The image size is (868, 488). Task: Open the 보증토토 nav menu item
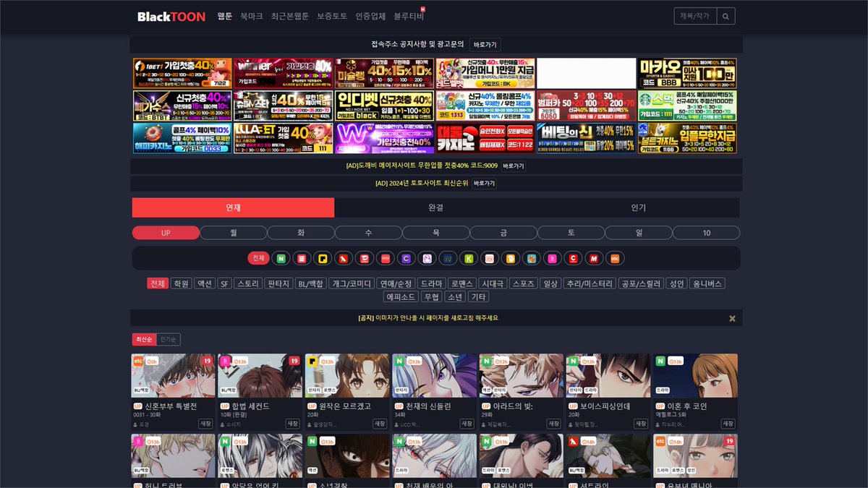point(332,16)
